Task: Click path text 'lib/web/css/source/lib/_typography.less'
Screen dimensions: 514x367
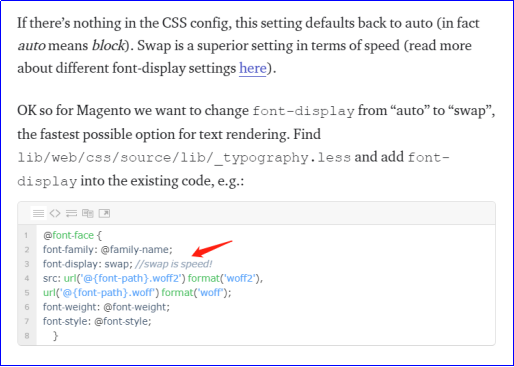Action: click(184, 158)
